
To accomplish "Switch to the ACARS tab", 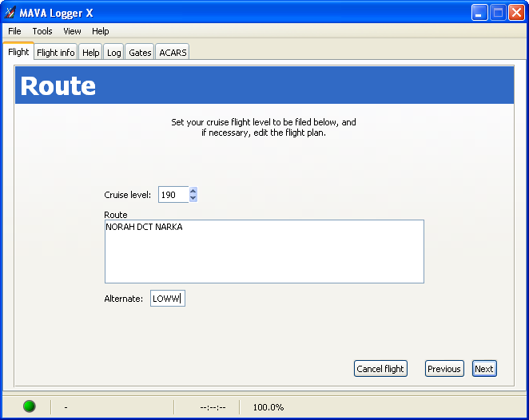I will tap(173, 53).
